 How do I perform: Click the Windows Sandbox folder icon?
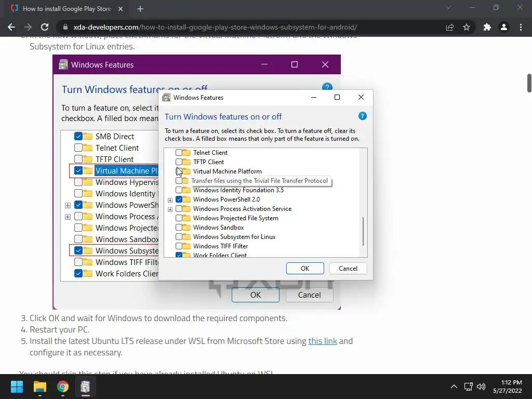click(187, 228)
